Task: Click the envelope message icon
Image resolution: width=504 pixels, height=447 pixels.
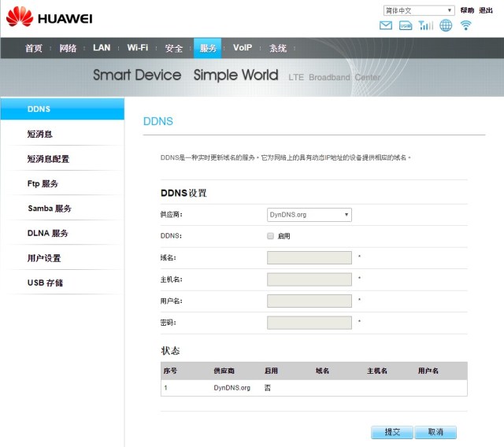Action: tap(386, 26)
